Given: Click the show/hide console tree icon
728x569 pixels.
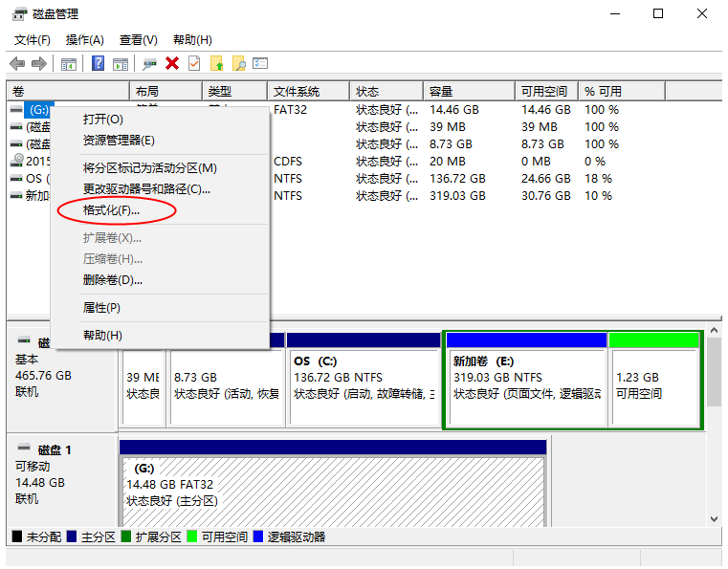Looking at the screenshot, I should 69,64.
